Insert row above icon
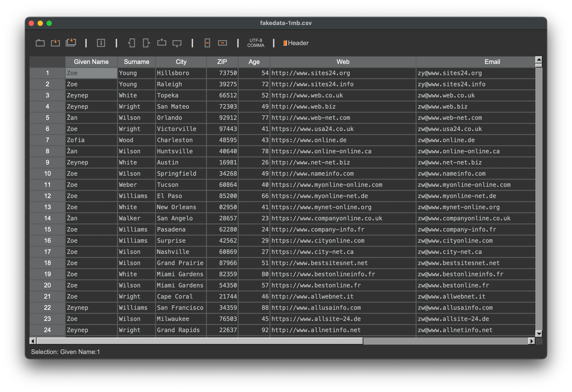Image resolution: width=572 pixels, height=392 pixels. [162, 43]
